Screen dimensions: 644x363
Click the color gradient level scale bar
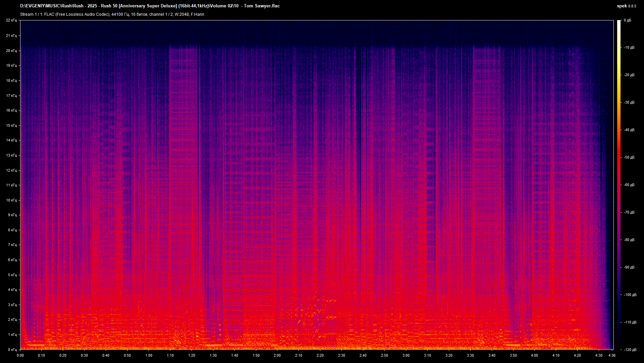point(619,184)
